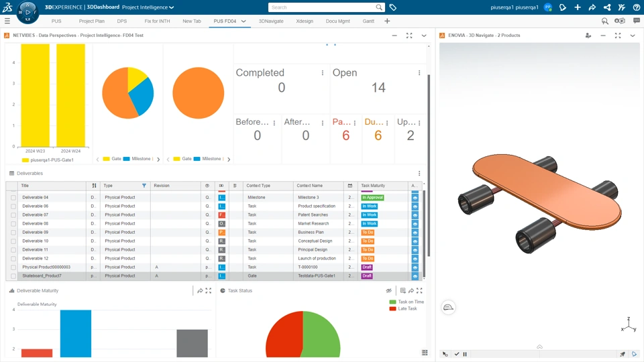
Task: Expand Task Status chart to fullscreen
Action: 419,290
